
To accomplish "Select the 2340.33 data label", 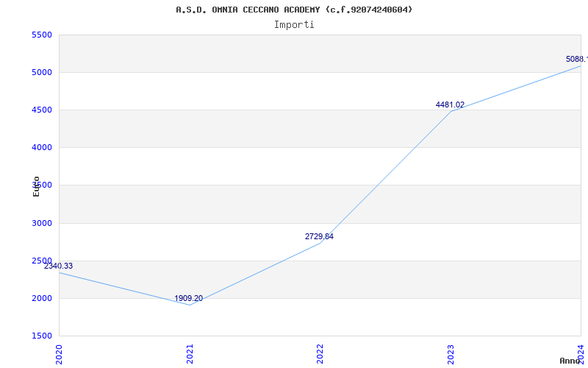I will [x=59, y=266].
